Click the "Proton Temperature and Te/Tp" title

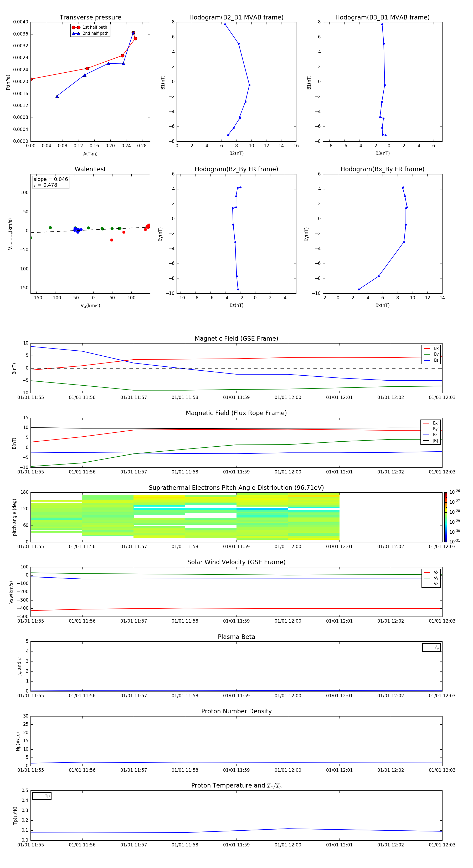coord(236,785)
